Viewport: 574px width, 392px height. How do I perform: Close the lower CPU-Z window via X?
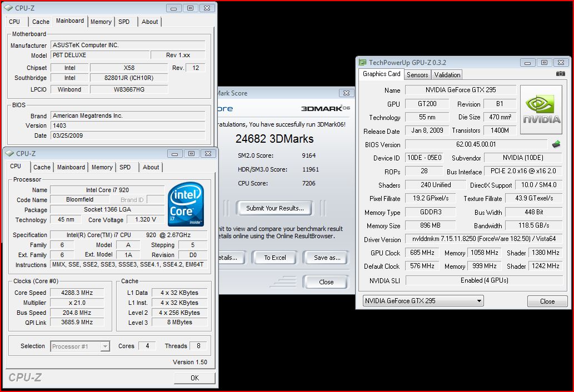tap(208, 154)
